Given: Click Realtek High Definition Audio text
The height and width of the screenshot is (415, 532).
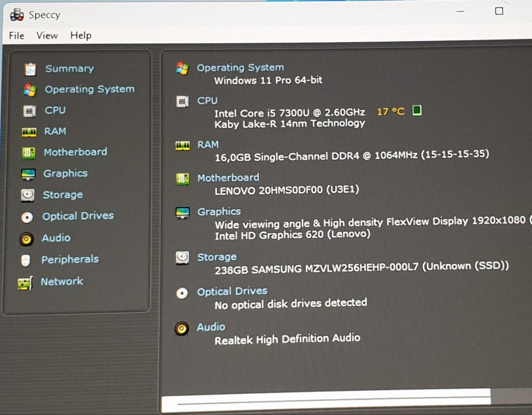Looking at the screenshot, I should click(288, 339).
